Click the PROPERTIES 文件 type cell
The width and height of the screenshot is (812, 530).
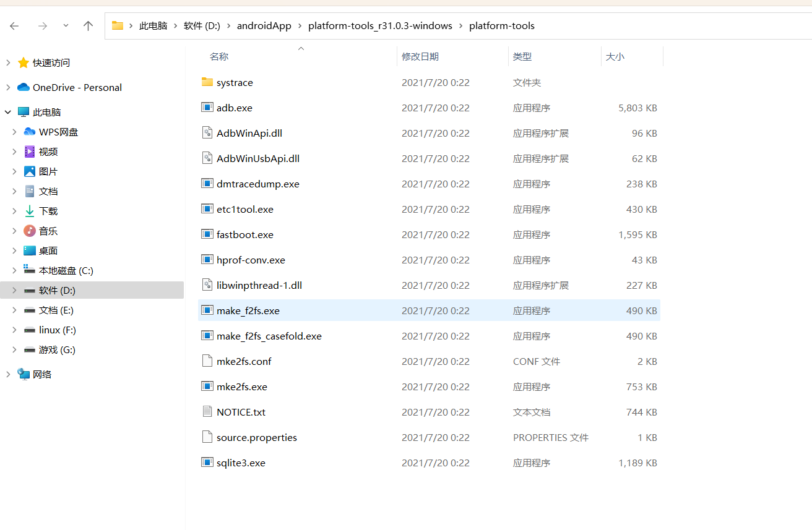(551, 437)
